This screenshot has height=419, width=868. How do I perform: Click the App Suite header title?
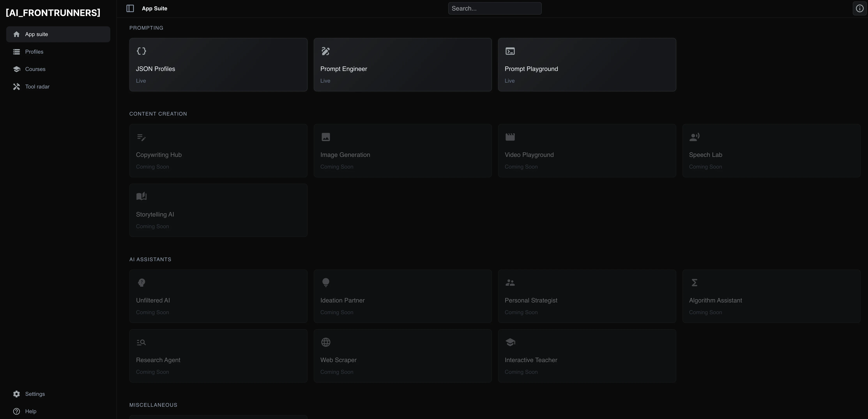[154, 8]
